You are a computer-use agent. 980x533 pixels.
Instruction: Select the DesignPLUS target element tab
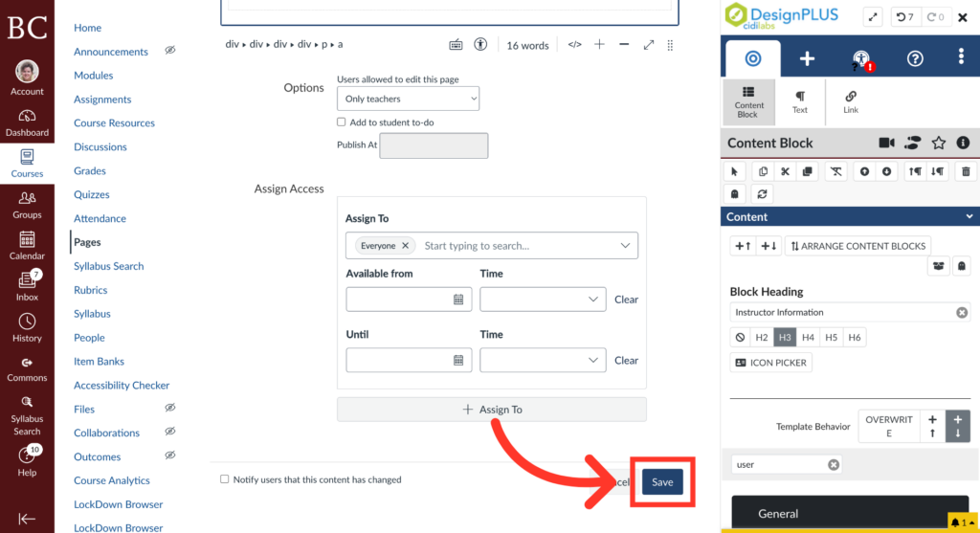tap(753, 58)
